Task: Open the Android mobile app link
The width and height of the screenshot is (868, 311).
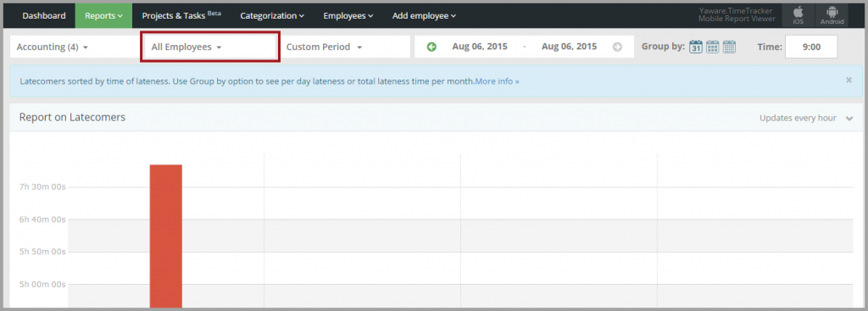Action: [832, 15]
